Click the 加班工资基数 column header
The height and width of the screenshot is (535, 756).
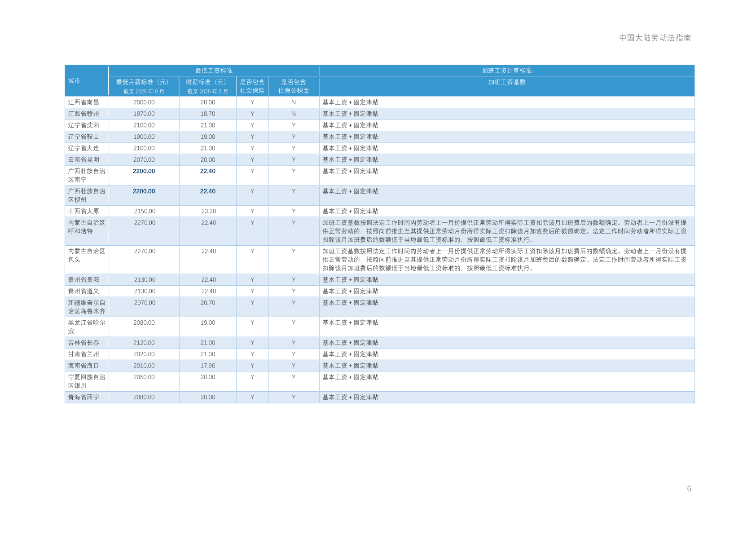(x=506, y=82)
